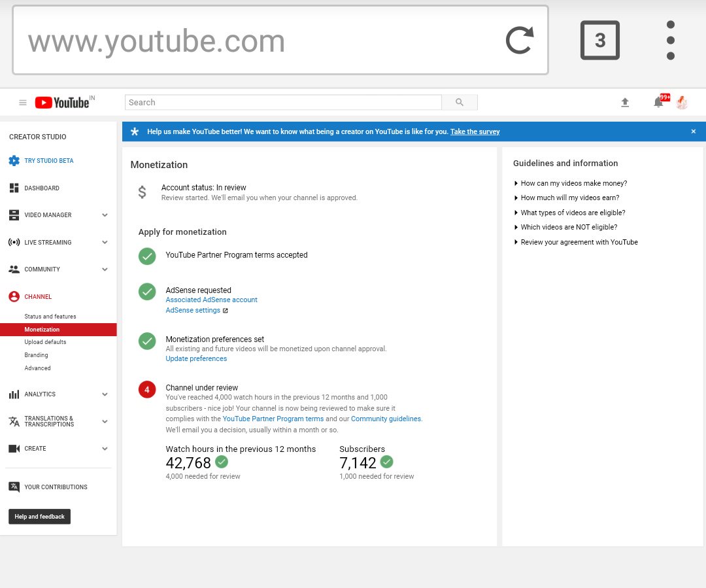Open the YouTube hamburger guide menu
Screen dimensions: 706x588
pos(22,103)
